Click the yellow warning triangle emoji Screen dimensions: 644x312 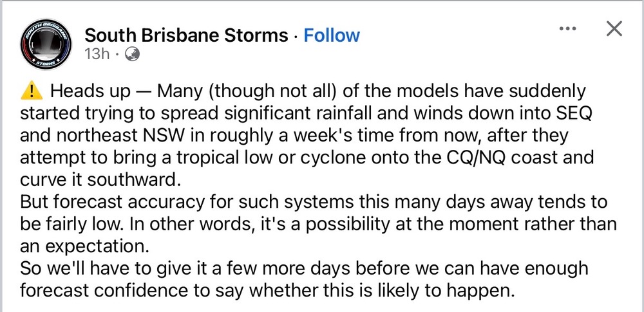[31, 90]
